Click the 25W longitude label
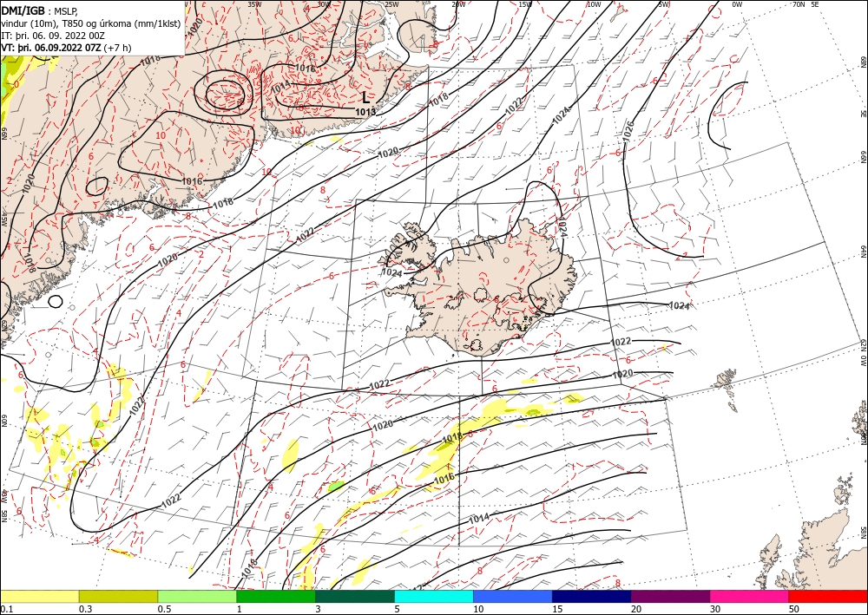Viewport: 868px width, 615px height. click(391, 4)
